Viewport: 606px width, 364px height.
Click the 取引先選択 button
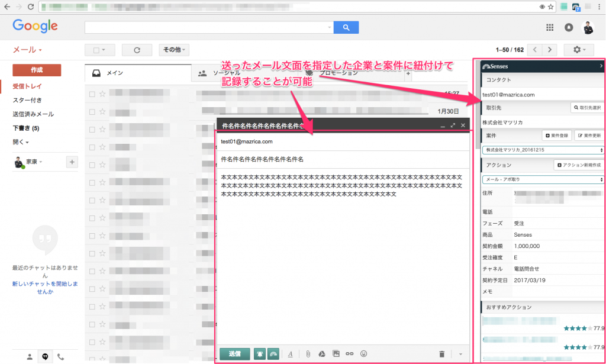click(x=586, y=108)
